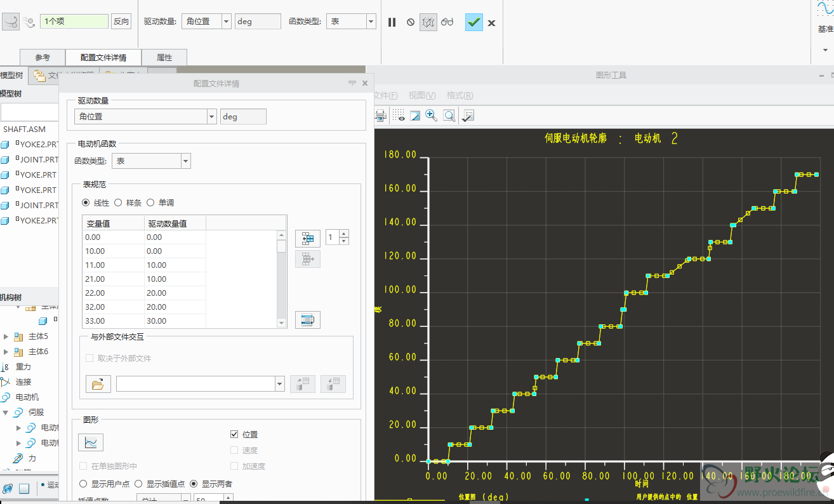
Task: Click the plot motor profile graph icon
Action: pyautogui.click(x=91, y=442)
